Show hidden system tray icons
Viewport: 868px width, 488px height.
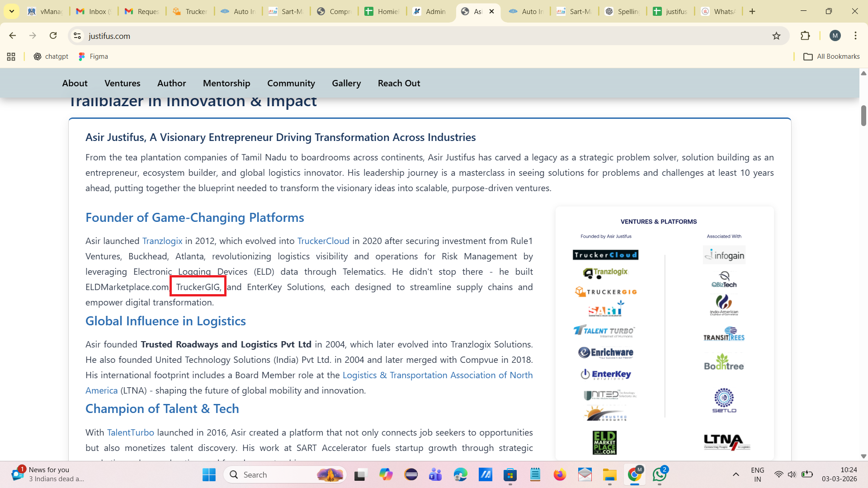pos(736,474)
